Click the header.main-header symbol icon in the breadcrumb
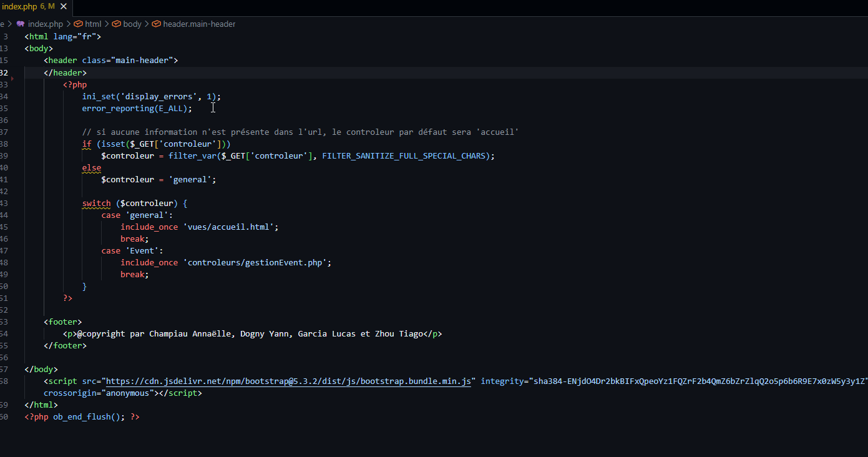Image resolution: width=868 pixels, height=457 pixels. click(156, 24)
